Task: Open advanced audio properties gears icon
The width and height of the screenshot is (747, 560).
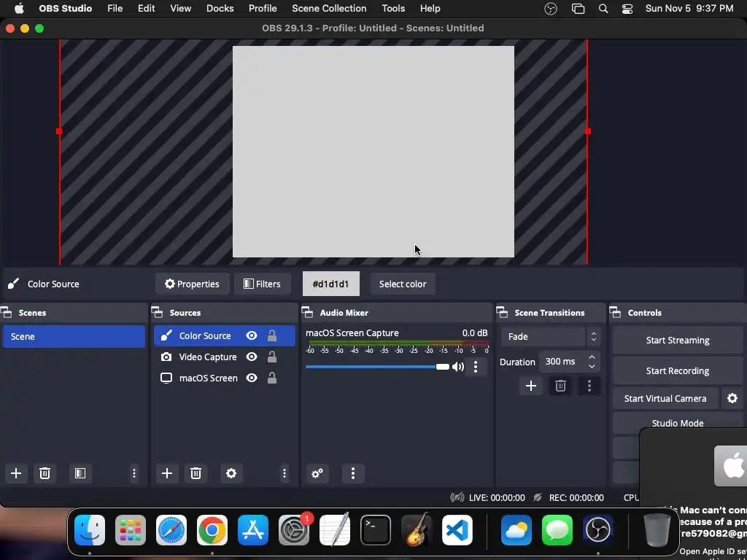Action: [317, 473]
